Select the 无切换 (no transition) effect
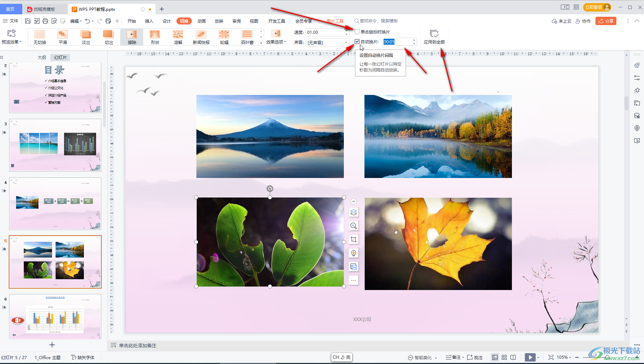644x364 pixels. [39, 37]
